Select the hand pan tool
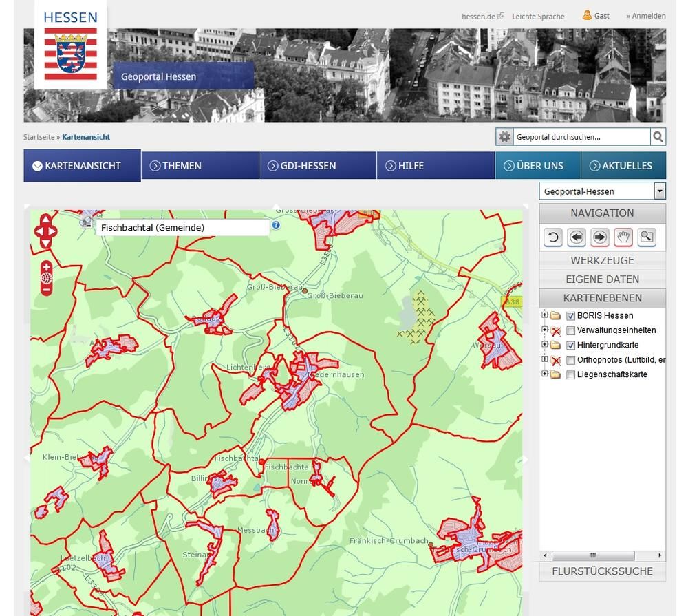This screenshot has width=688, height=616. [x=623, y=237]
